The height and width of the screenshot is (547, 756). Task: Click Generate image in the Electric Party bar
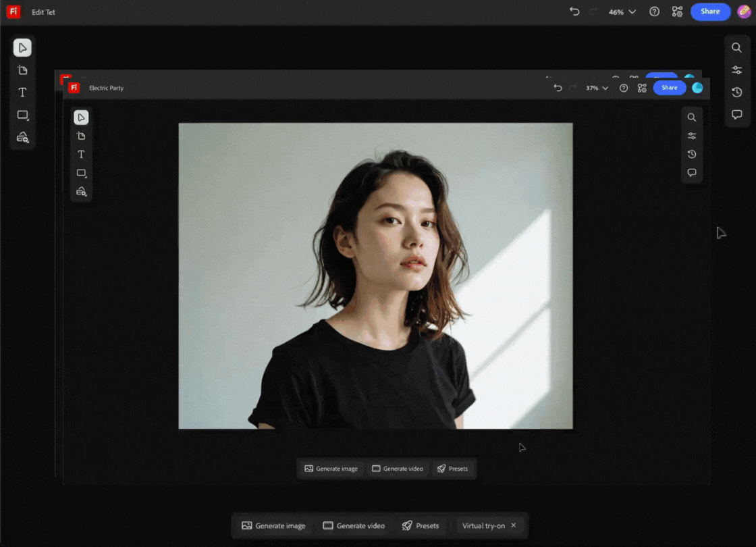tap(331, 469)
